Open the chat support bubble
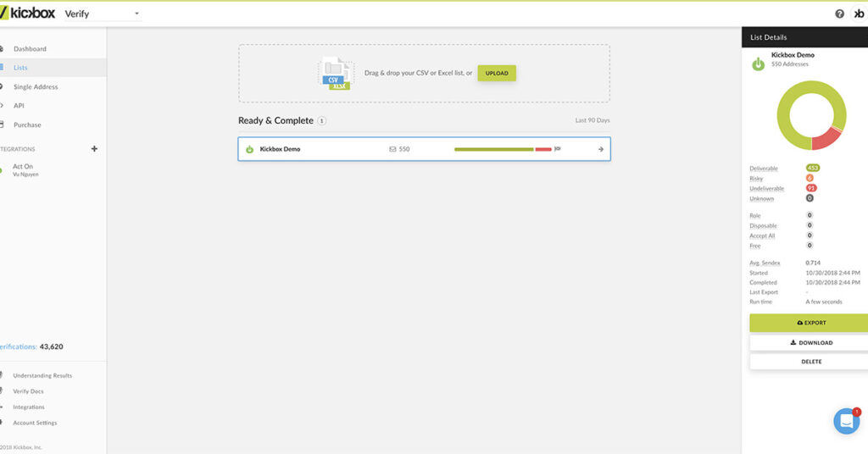This screenshot has height=454, width=868. 846,421
